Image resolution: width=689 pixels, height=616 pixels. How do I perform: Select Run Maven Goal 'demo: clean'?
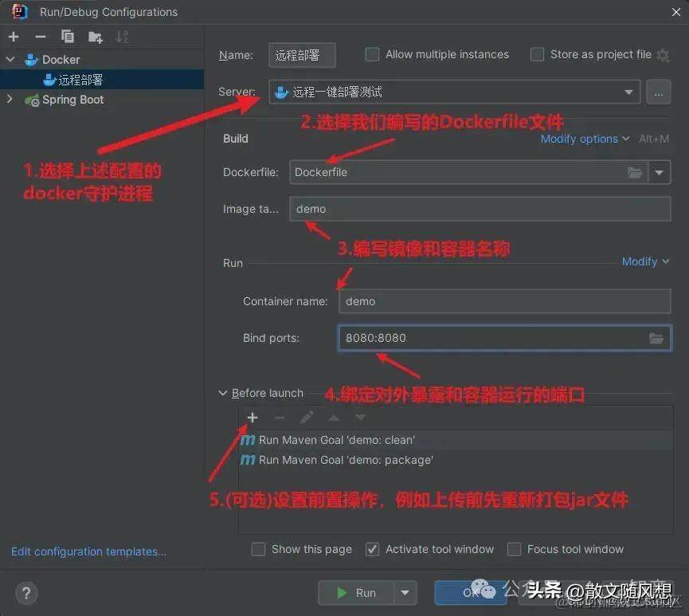point(456,440)
